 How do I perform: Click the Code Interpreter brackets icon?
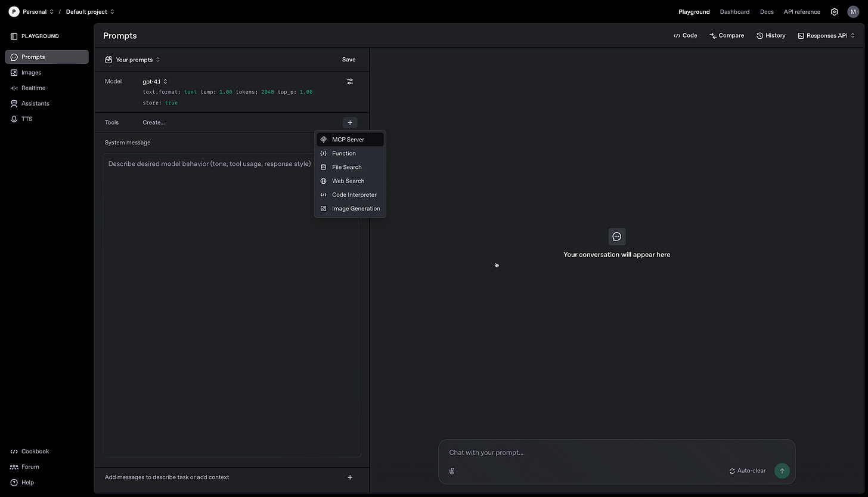(x=324, y=195)
